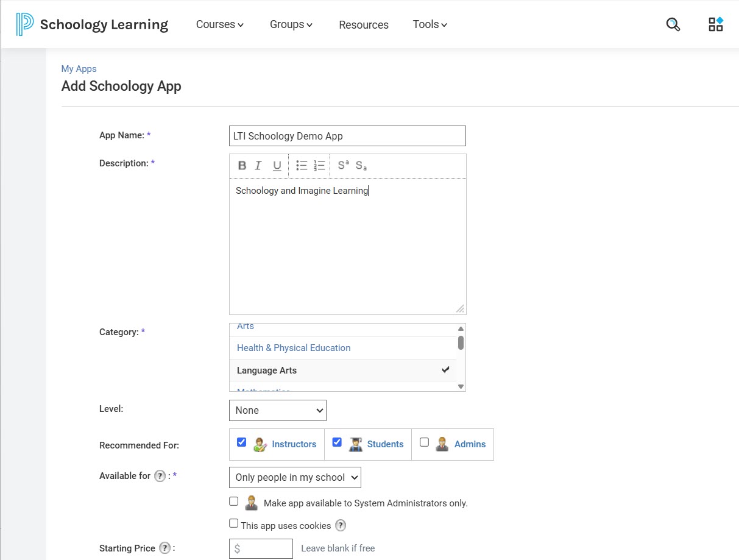This screenshot has height=560, width=739.
Task: Click the category list scroll up arrow
Action: 461,329
